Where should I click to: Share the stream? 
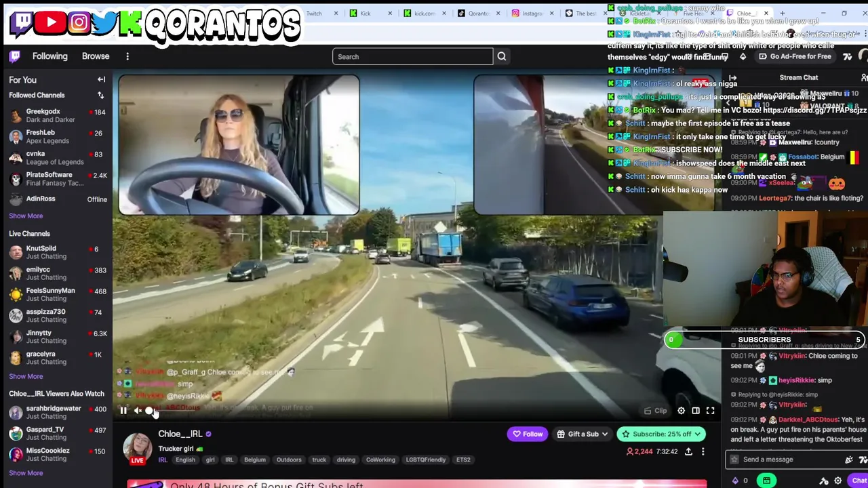(688, 451)
